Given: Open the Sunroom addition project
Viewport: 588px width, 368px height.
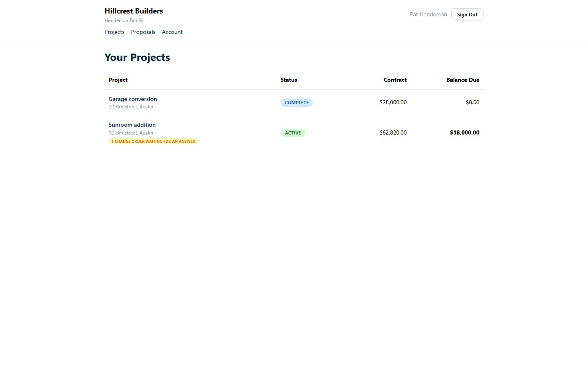Looking at the screenshot, I should click(x=132, y=125).
